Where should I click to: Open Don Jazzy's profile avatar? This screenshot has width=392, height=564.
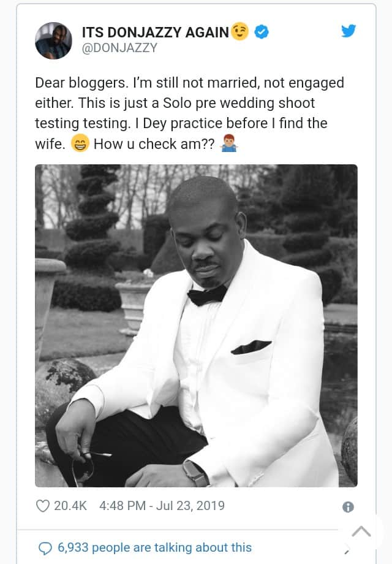click(x=53, y=40)
